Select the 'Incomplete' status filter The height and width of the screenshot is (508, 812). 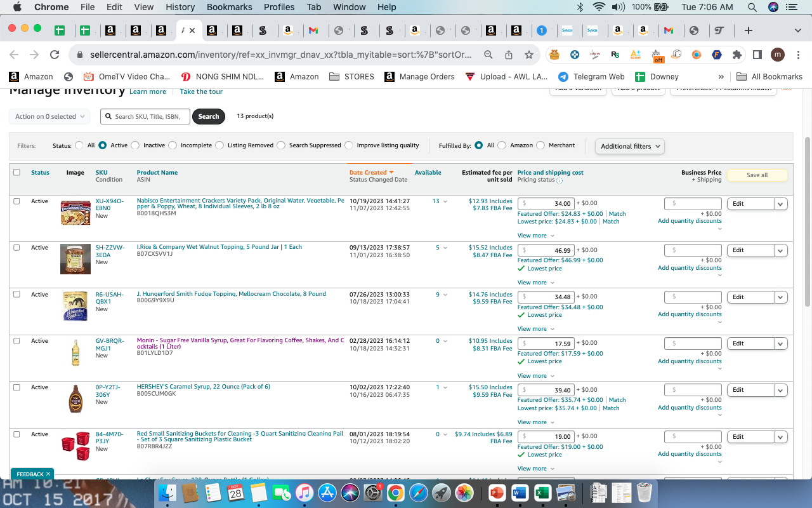(x=173, y=145)
